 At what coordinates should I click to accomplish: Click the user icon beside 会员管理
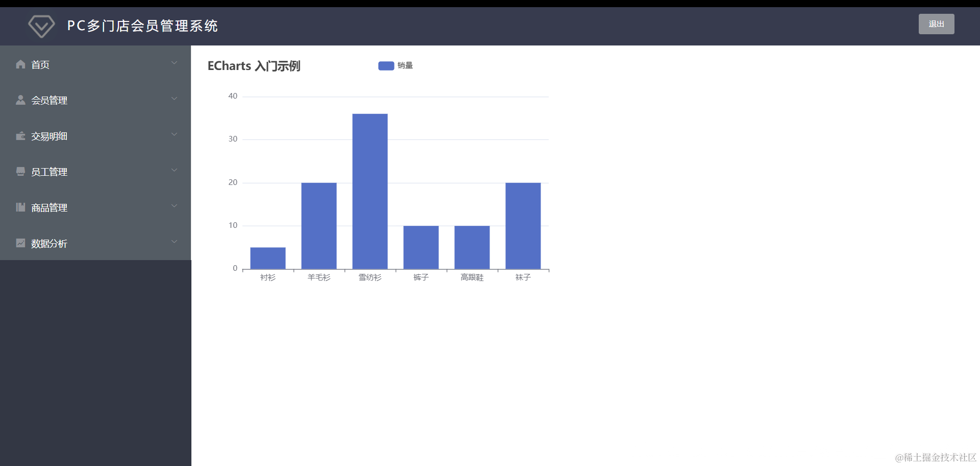pyautogui.click(x=20, y=100)
